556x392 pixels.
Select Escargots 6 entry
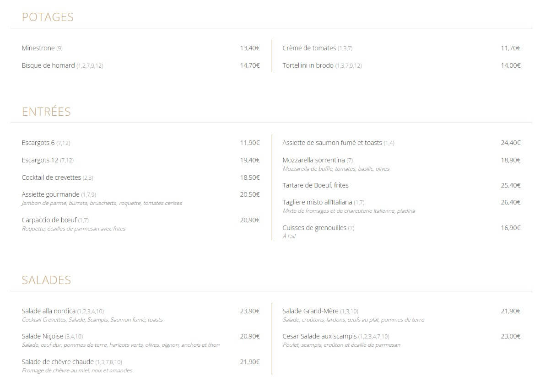pos(38,143)
